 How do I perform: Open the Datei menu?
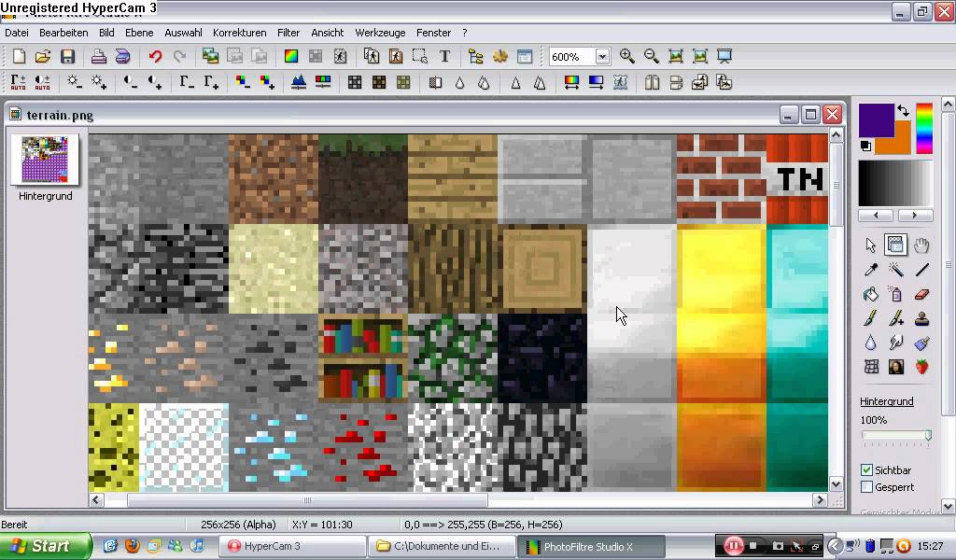pyautogui.click(x=17, y=33)
